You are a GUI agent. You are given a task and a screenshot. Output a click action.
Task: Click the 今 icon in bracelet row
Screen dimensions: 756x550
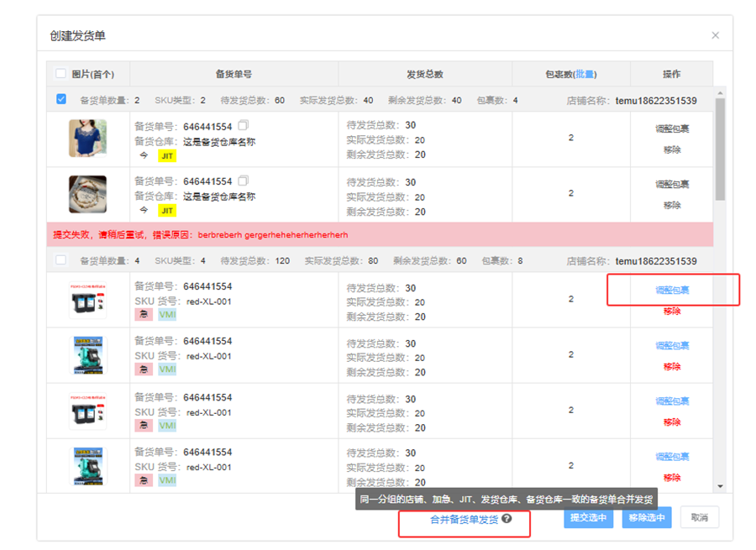coord(144,210)
